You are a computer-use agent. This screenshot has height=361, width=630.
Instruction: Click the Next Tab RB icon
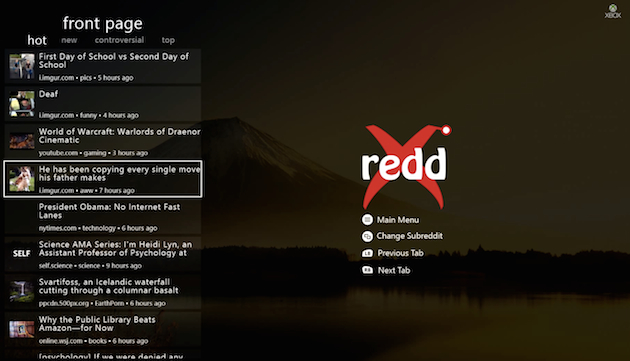click(x=367, y=270)
